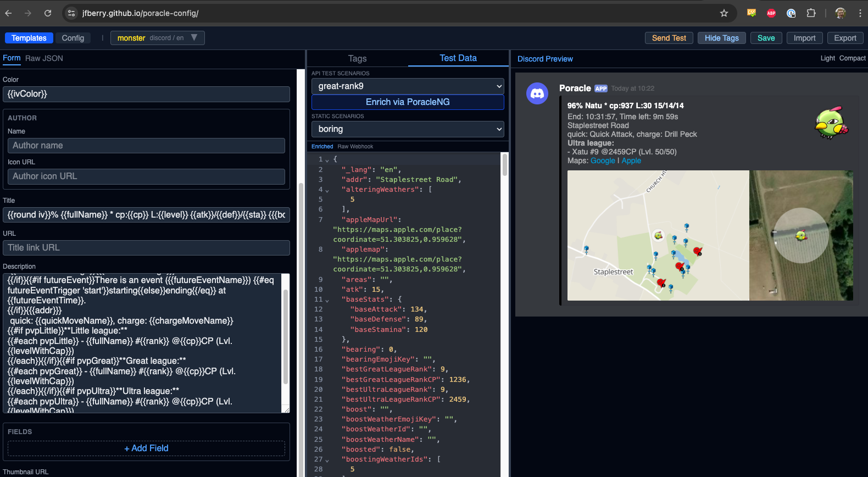Image resolution: width=868 pixels, height=477 pixels.
Task: Collapse alteringWeathers array at line 4
Action: point(327,190)
